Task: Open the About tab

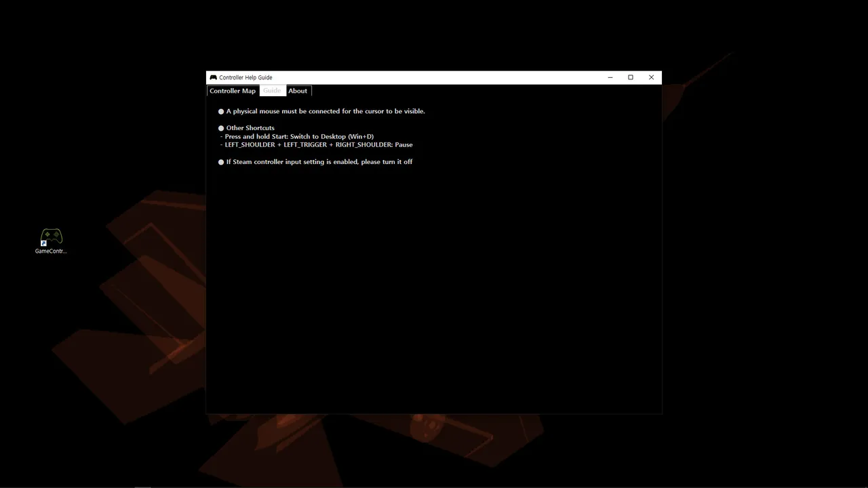Action: tap(298, 91)
